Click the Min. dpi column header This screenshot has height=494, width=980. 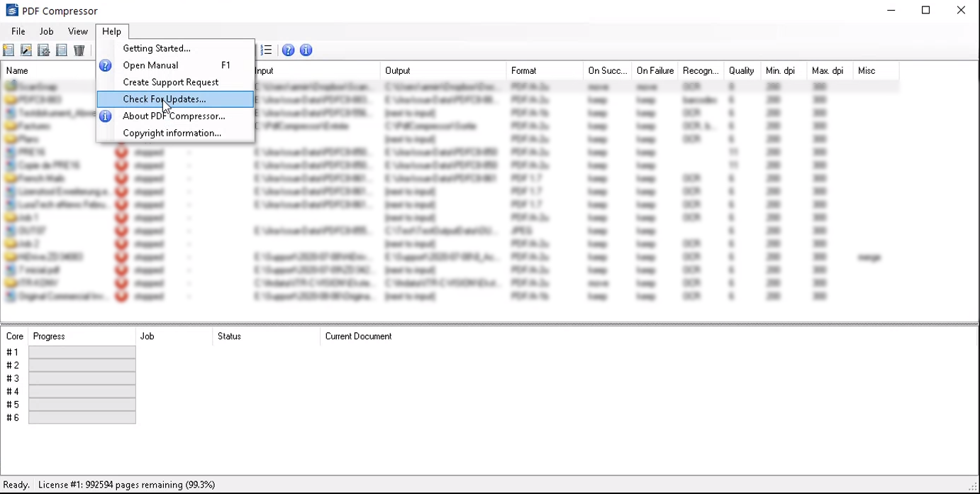click(x=784, y=71)
